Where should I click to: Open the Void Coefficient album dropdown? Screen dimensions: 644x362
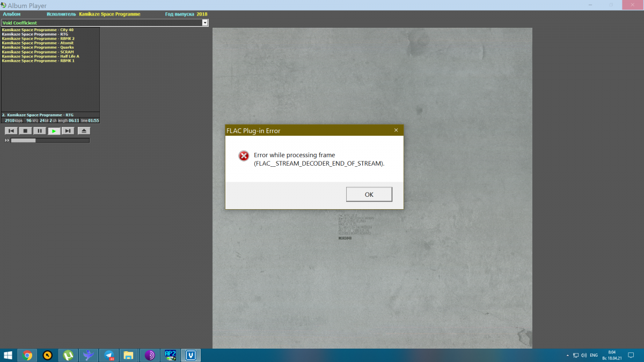pyautogui.click(x=205, y=23)
